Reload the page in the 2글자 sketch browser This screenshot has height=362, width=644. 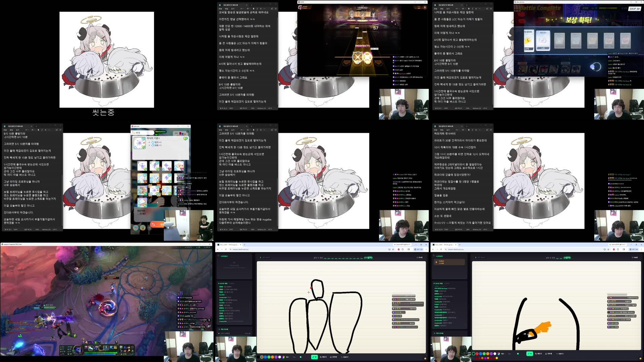coord(441,250)
